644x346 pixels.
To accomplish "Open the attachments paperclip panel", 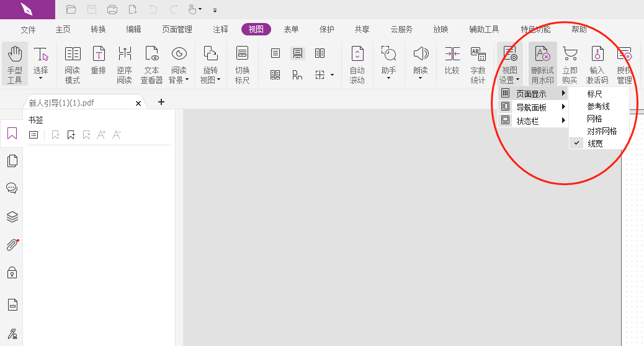I will tap(12, 245).
